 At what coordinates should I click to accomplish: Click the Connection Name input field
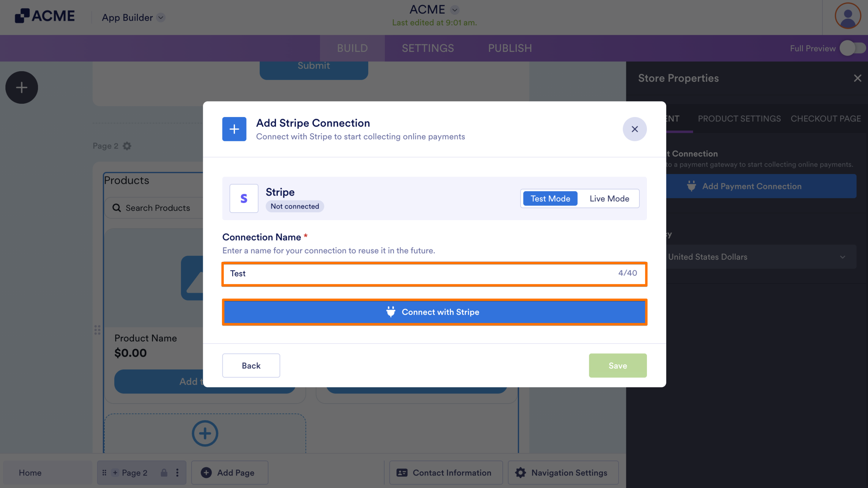point(434,274)
